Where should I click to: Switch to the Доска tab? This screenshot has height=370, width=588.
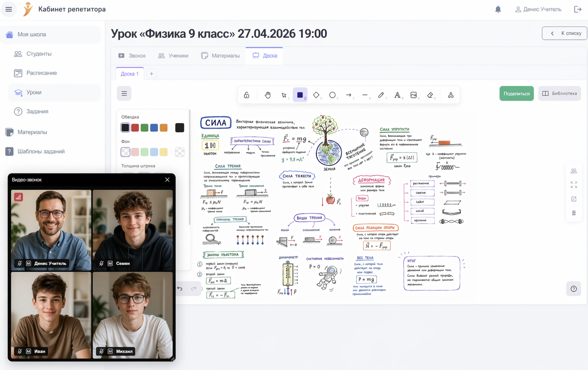pyautogui.click(x=264, y=56)
